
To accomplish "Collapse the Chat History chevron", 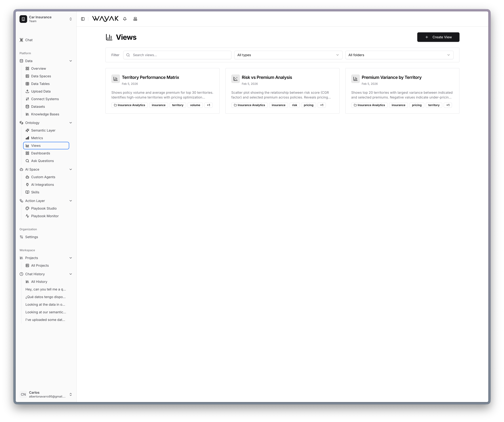I will 71,274.
